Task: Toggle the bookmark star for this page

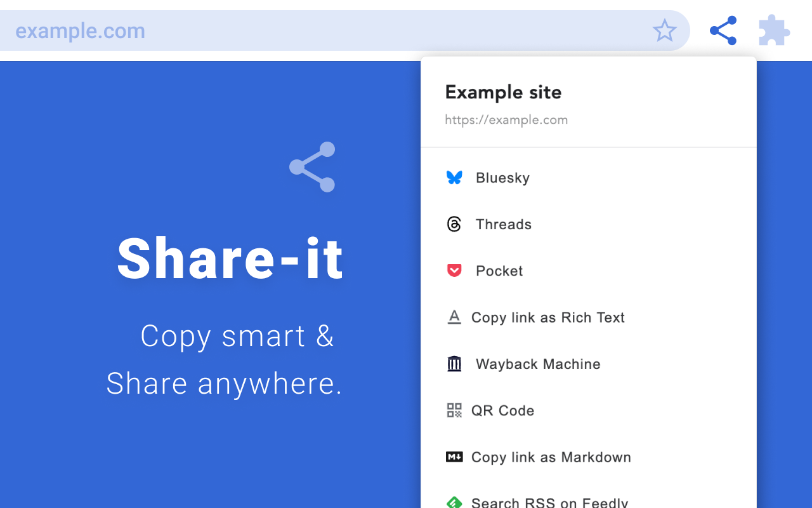Action: point(664,30)
